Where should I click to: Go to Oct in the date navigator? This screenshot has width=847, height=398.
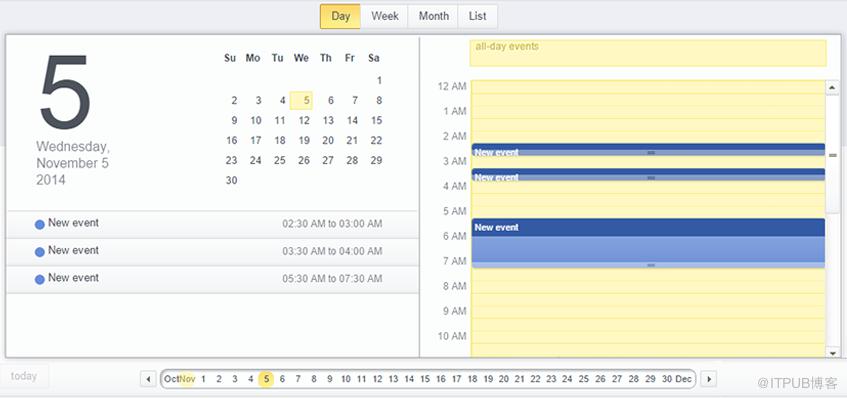171,379
